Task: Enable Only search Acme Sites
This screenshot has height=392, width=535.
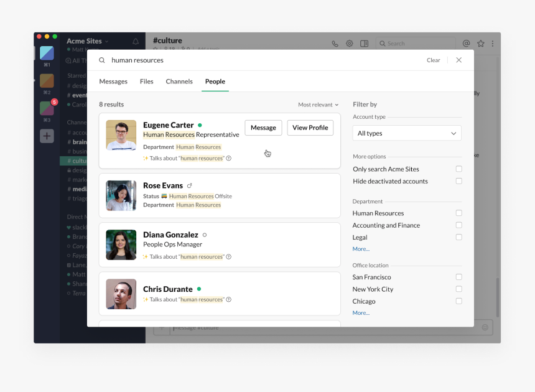Action: coord(458,169)
